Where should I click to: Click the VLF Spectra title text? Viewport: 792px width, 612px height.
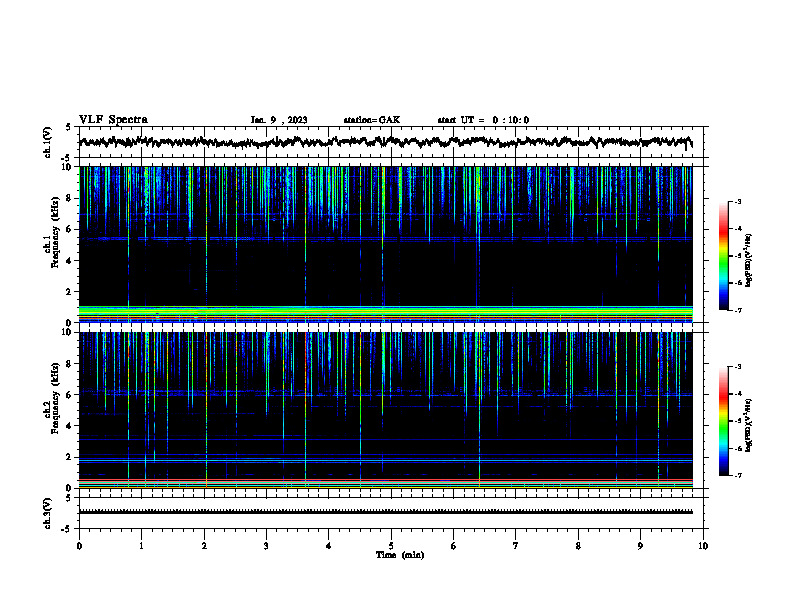tap(113, 120)
